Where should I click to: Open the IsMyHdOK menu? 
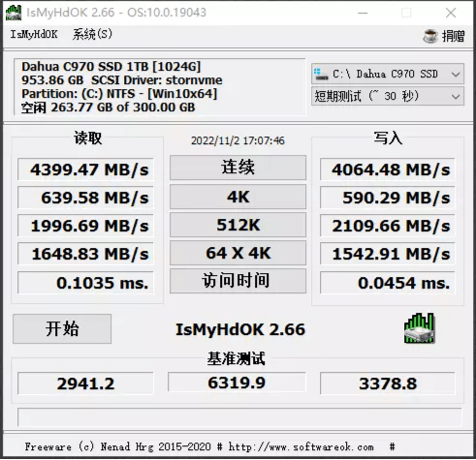(x=34, y=34)
